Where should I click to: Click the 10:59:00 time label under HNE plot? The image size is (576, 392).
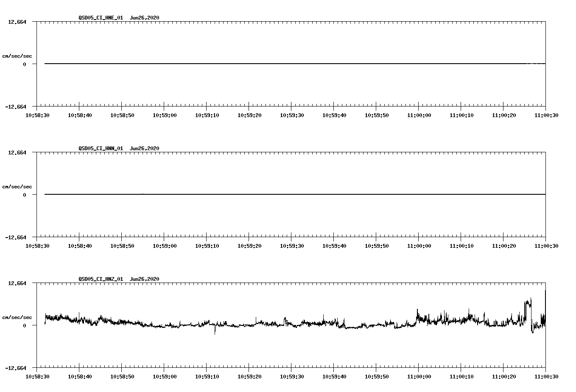[165, 115]
